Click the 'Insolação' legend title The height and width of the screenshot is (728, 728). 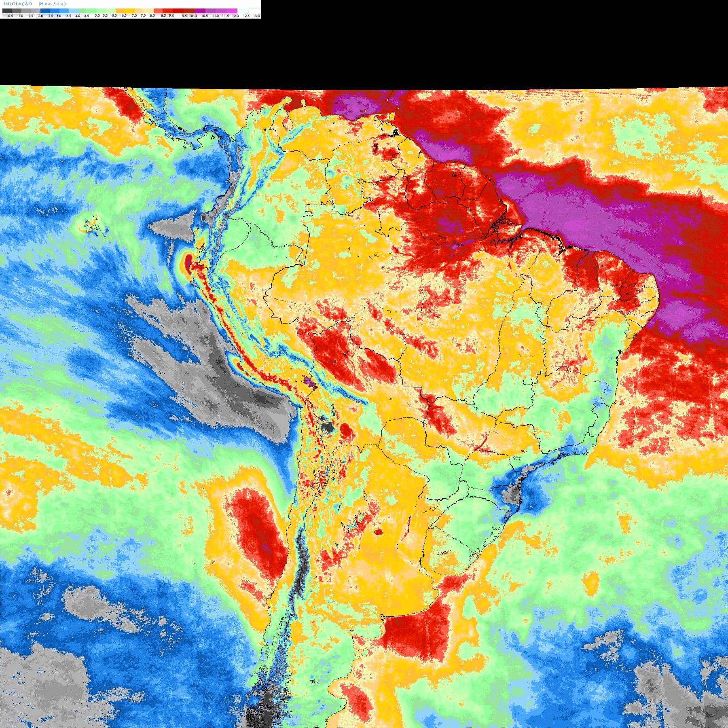pyautogui.click(x=18, y=4)
